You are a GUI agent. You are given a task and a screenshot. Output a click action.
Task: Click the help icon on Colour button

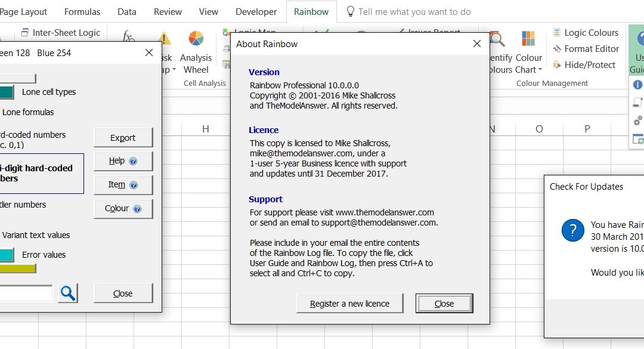[x=137, y=209]
